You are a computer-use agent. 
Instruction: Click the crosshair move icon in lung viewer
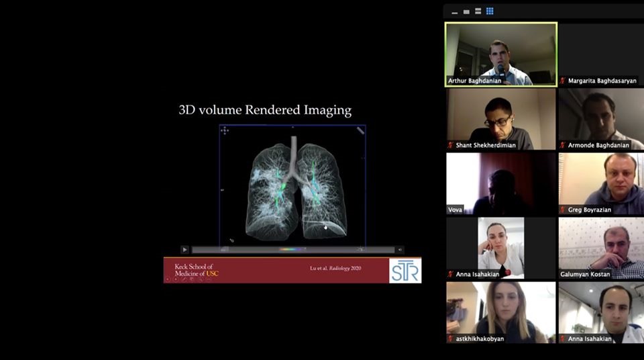pos(225,130)
